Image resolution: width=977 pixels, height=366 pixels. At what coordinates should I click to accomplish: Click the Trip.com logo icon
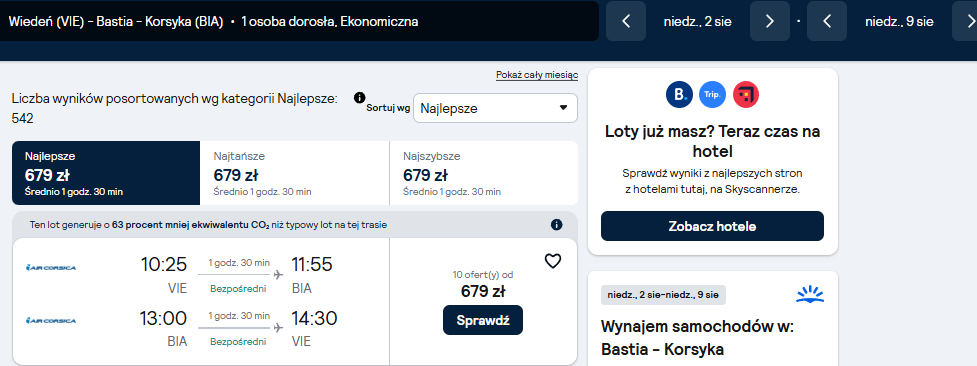tap(712, 95)
